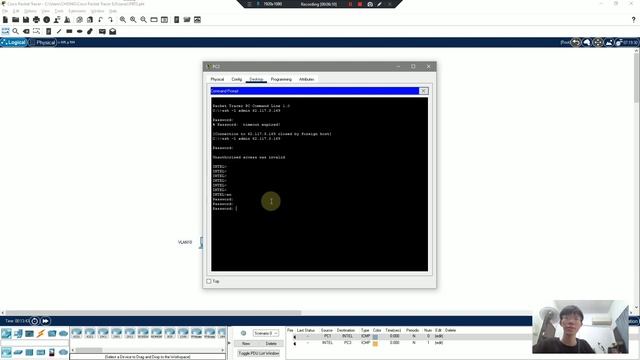The height and width of the screenshot is (360, 640).
Task: Open the Options menu
Action: (30, 11)
